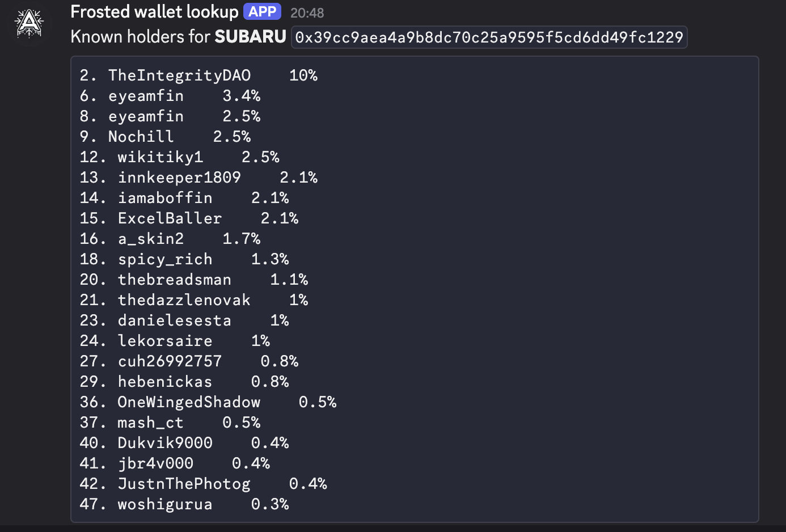Click the APP badge next to bot name

[262, 12]
